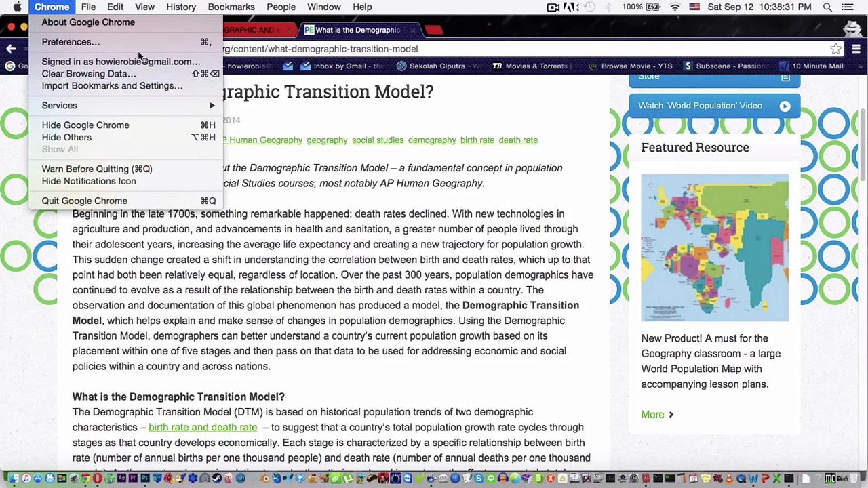The image size is (868, 488).
Task: Choose Clear Browsing Data…
Action: click(126, 73)
